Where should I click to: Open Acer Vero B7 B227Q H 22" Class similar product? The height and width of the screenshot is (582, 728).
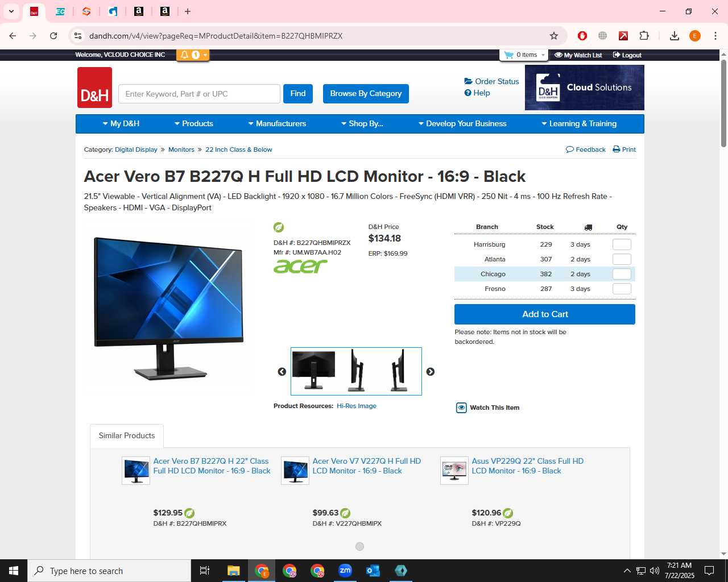coord(212,466)
